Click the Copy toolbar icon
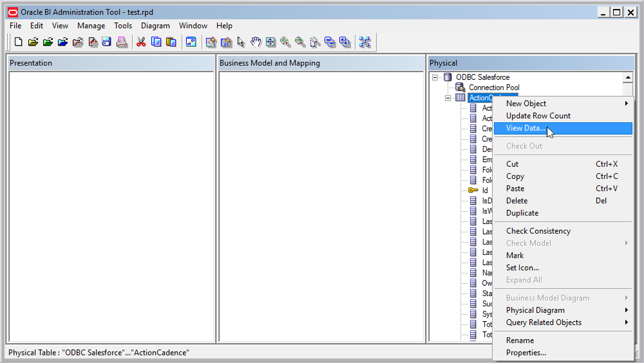The height and width of the screenshot is (363, 644). click(x=156, y=42)
